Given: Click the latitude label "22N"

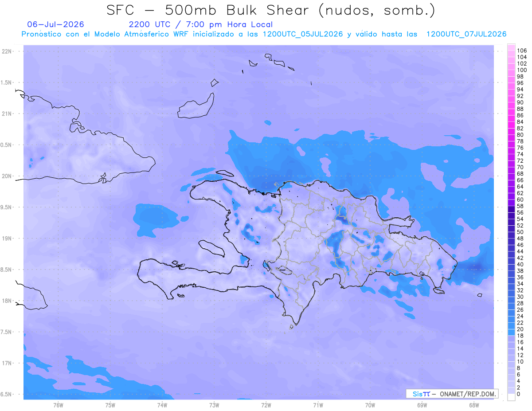Looking at the screenshot, I should (7, 51).
